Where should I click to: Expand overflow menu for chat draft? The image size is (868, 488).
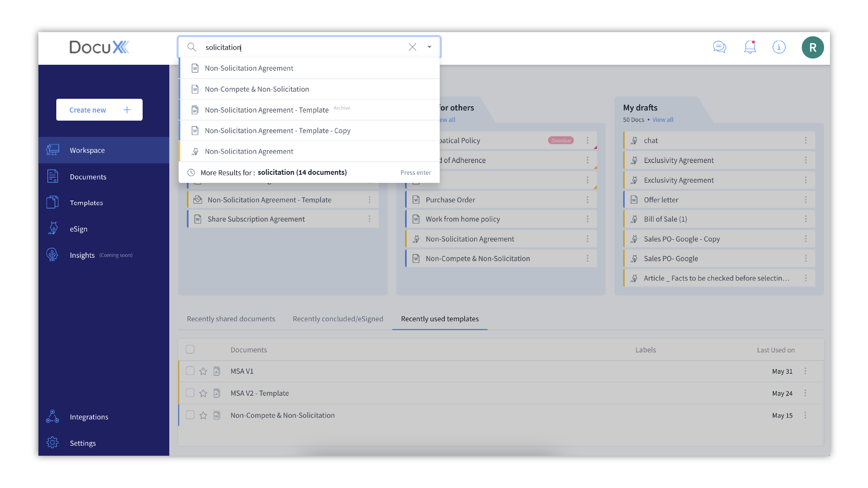tap(807, 140)
